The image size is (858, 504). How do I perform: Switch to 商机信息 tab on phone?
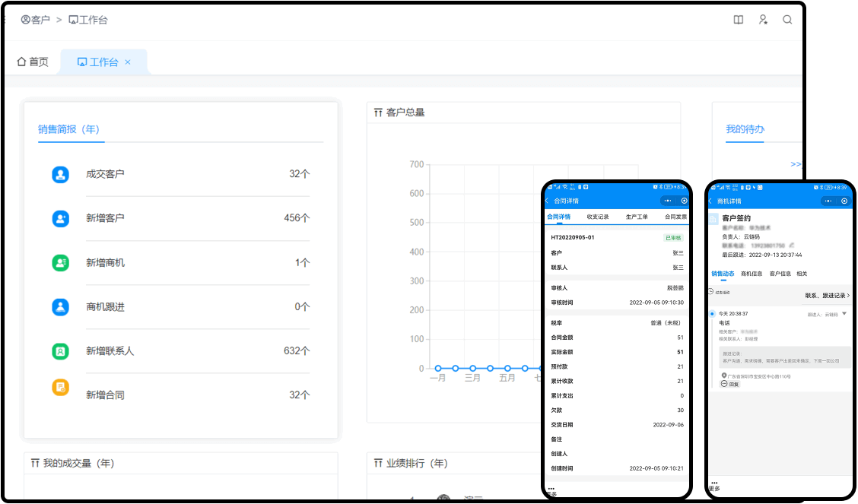(752, 274)
